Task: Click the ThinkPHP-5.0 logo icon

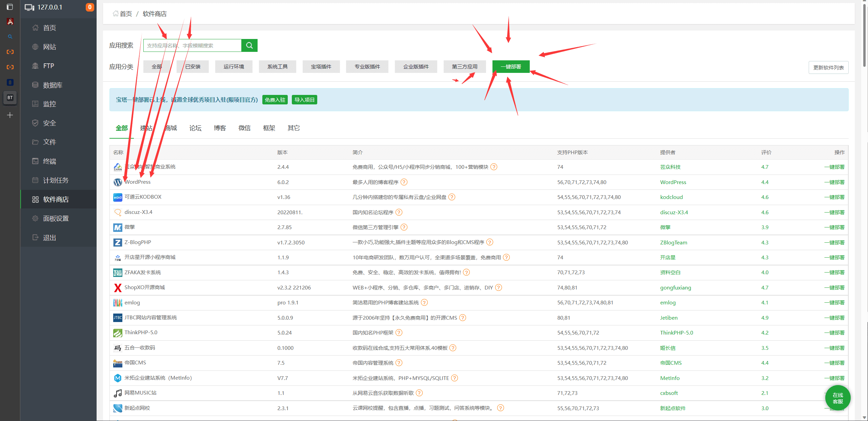Action: [118, 333]
